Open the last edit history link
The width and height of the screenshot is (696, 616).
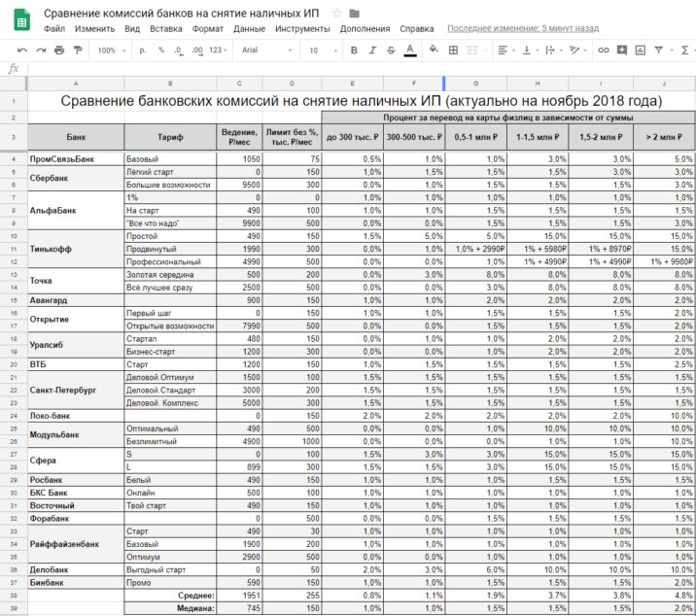pyautogui.click(x=523, y=28)
